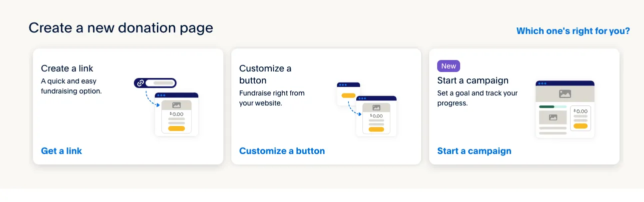Click Customize a button link text
This screenshot has height=202, width=644.
coord(282,150)
